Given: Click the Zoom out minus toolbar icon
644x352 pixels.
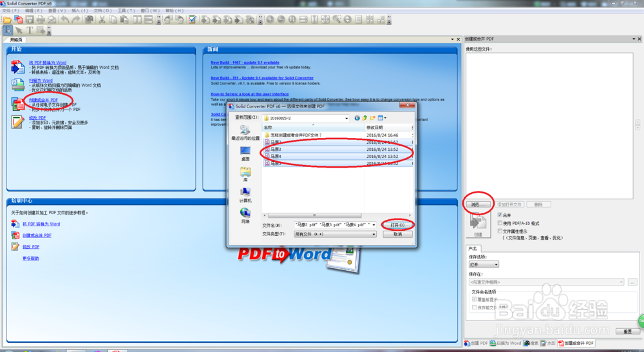Looking at the screenshot, I should [281, 19].
